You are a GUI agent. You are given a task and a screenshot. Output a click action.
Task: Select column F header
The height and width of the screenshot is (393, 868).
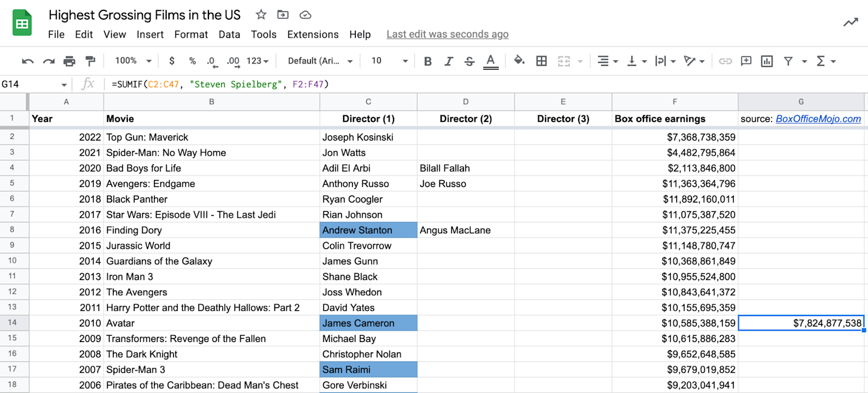tap(675, 102)
